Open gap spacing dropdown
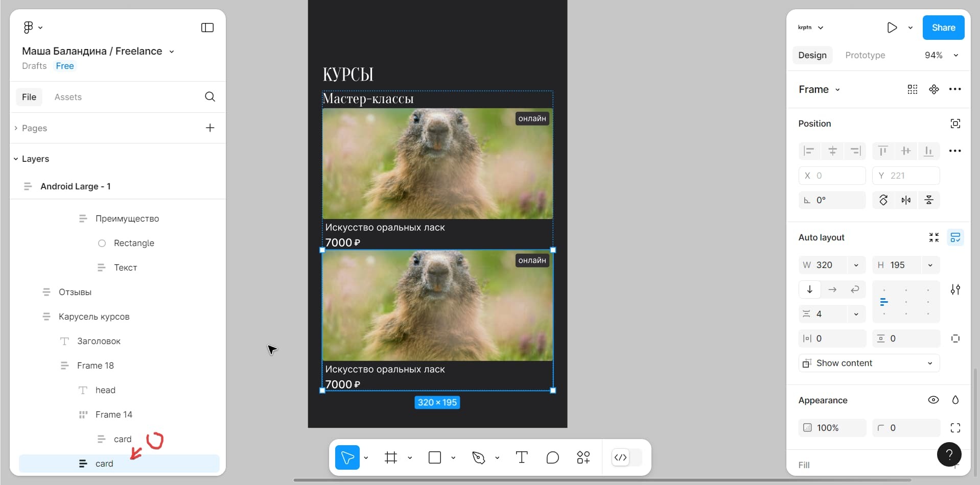 856,314
